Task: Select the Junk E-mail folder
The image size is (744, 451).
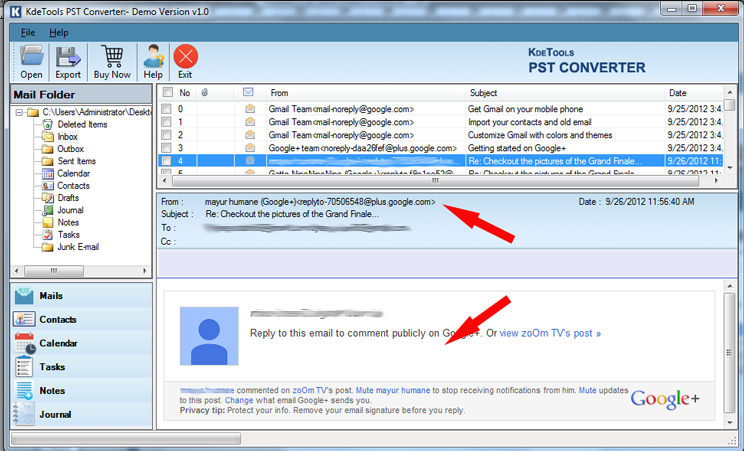Action: tap(77, 247)
